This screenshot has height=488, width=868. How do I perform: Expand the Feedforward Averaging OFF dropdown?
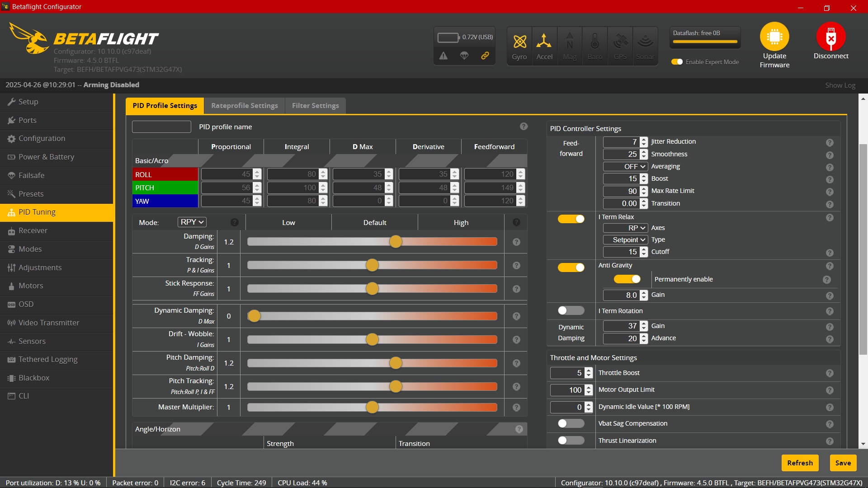(626, 166)
